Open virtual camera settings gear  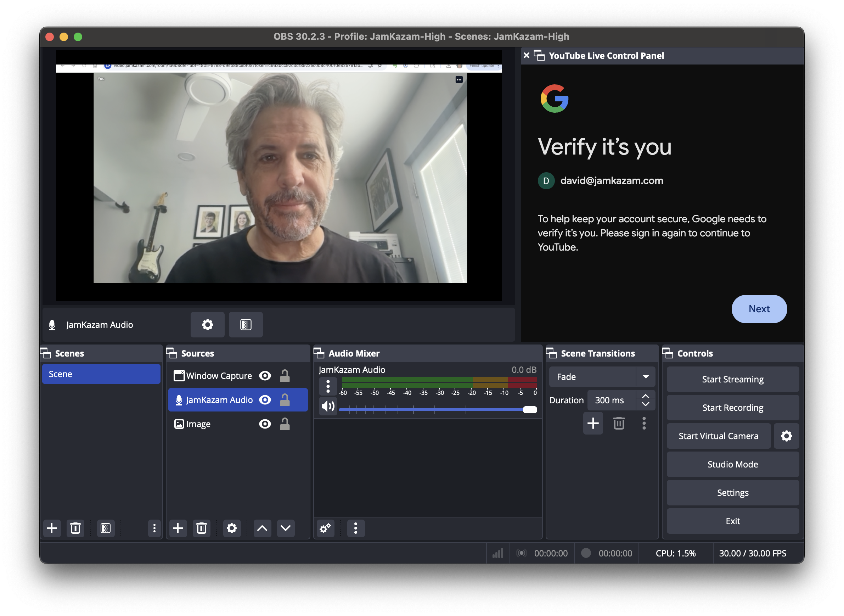pyautogui.click(x=786, y=436)
